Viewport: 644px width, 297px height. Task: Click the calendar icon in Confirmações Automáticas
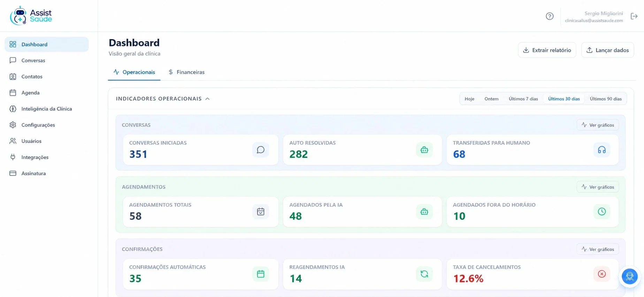[261, 274]
